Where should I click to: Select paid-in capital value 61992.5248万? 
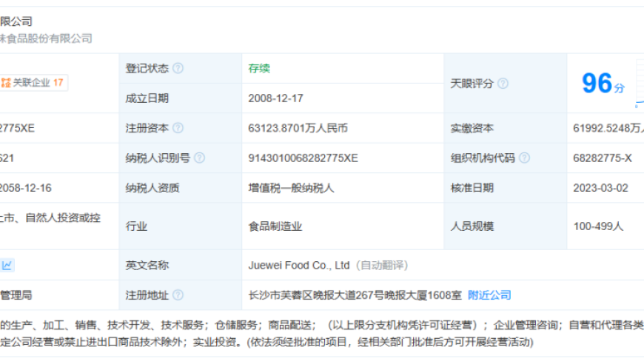(x=608, y=129)
